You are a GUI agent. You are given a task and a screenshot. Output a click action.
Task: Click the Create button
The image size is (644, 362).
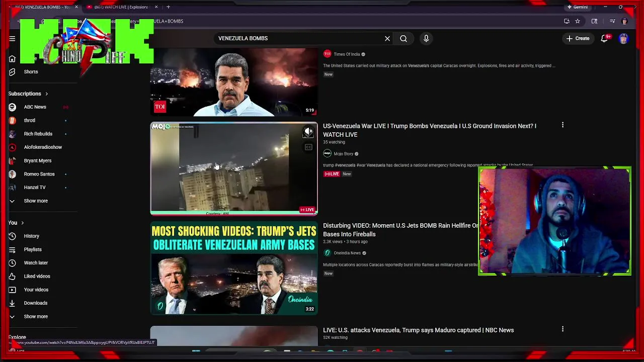click(578, 38)
